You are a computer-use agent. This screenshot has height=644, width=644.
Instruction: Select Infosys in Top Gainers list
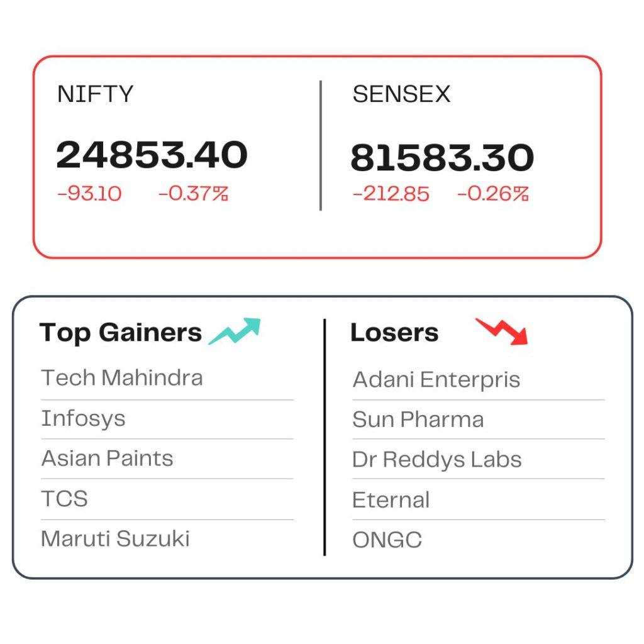(x=84, y=419)
